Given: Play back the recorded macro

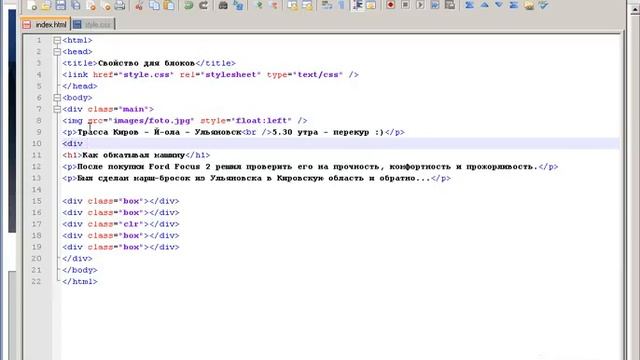Looking at the screenshot, I should pos(420,5).
